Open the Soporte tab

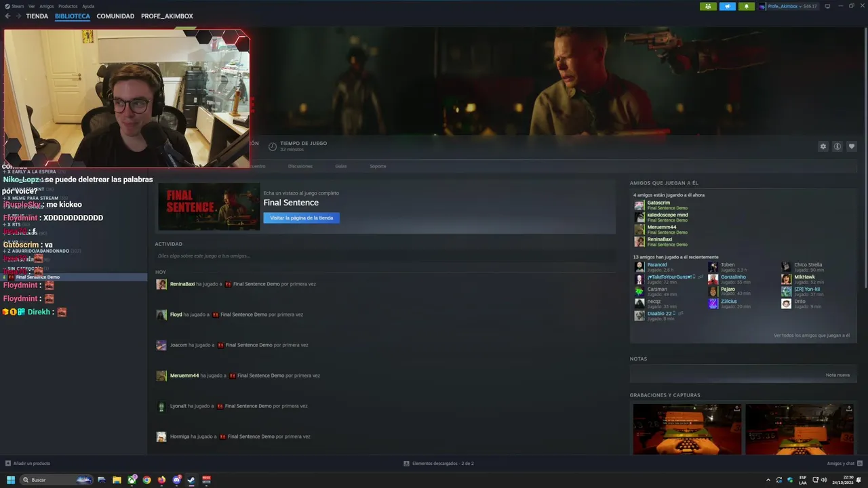tap(378, 166)
